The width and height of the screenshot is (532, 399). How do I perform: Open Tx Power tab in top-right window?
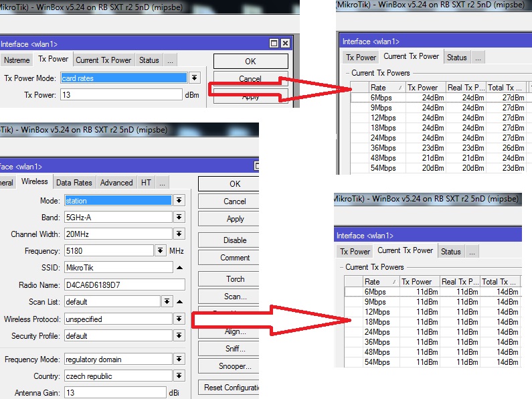click(361, 58)
